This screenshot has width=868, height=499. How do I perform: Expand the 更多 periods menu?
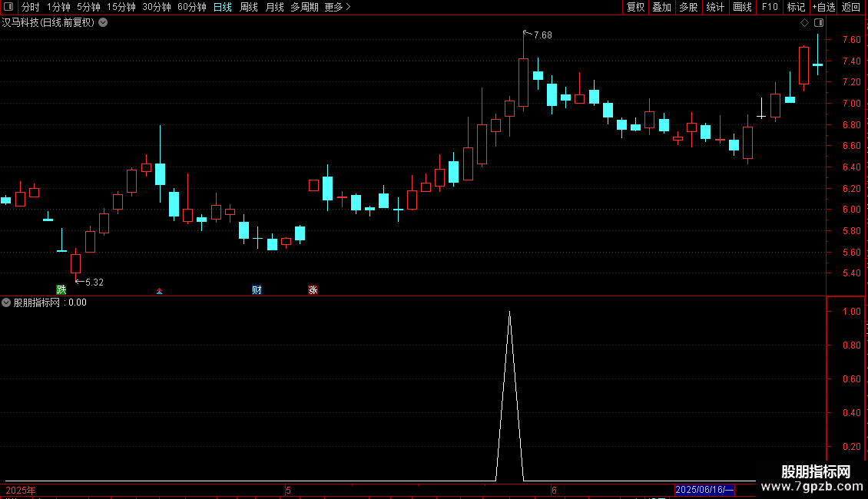(337, 7)
